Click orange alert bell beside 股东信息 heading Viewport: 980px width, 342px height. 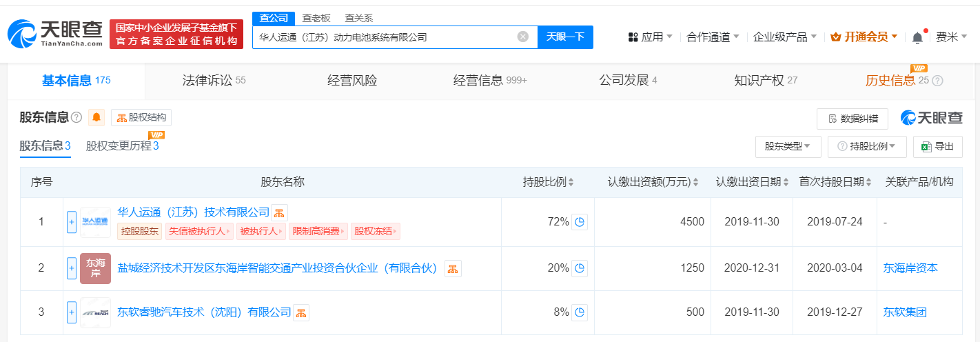[x=96, y=118]
